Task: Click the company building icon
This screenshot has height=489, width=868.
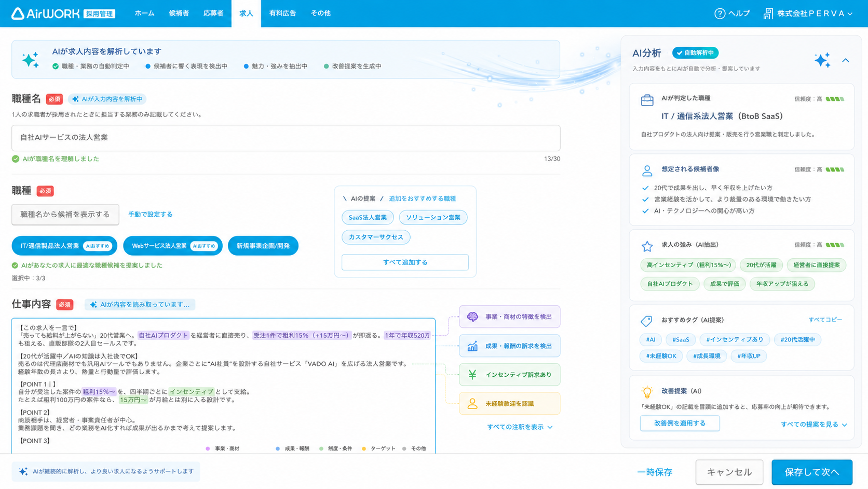Action: tap(768, 14)
